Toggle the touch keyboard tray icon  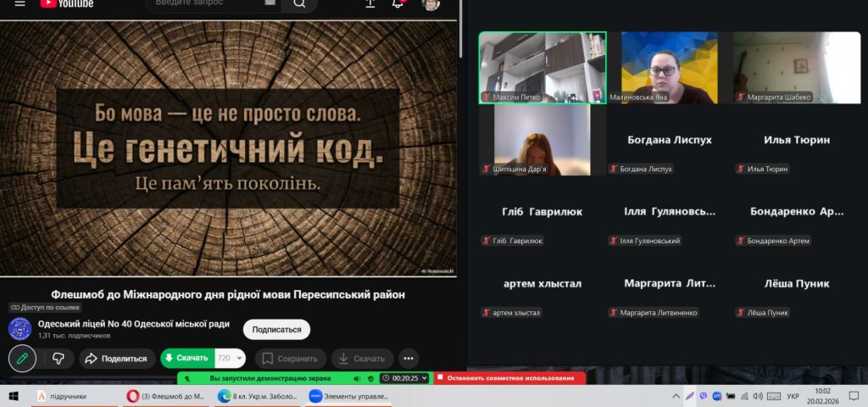(x=772, y=396)
